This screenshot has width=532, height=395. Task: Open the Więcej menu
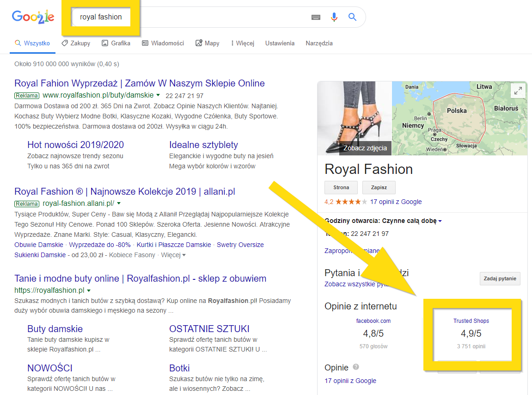pyautogui.click(x=243, y=43)
